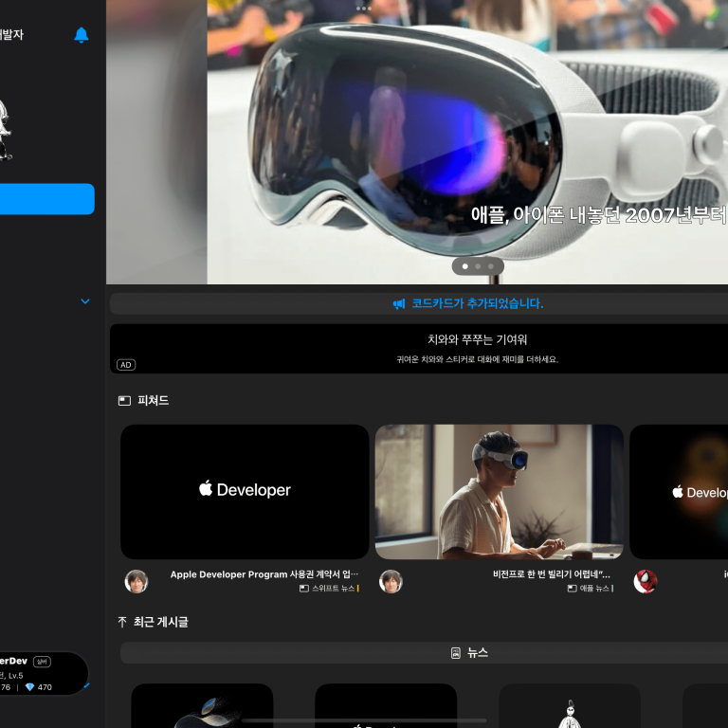Click the megaphone icon in the announcement bar
Image resolution: width=728 pixels, height=728 pixels.
pyautogui.click(x=399, y=304)
